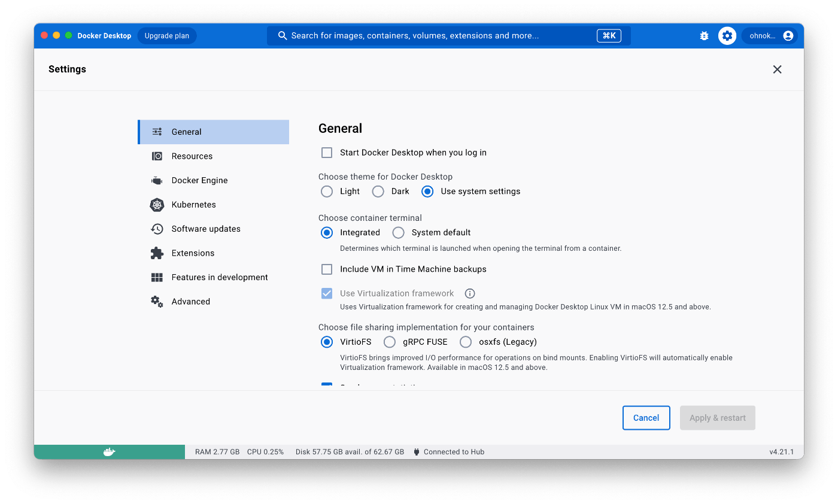Open the troubleshoot bug icon
This screenshot has width=838, height=504.
(704, 36)
